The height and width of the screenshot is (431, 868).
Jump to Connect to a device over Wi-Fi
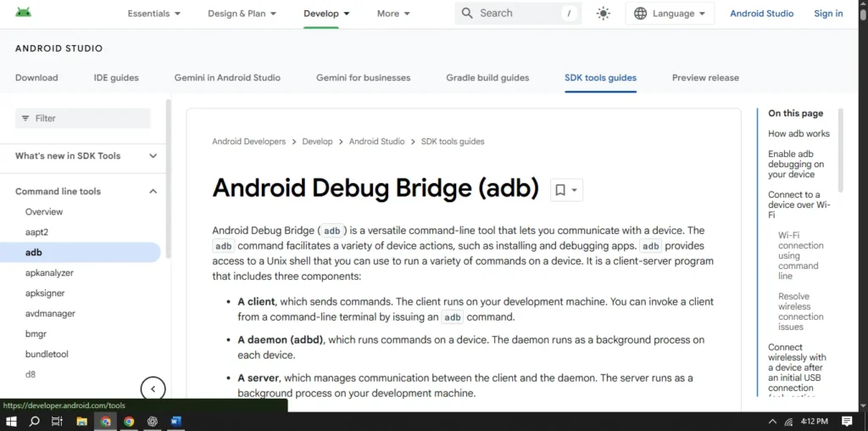coord(799,204)
